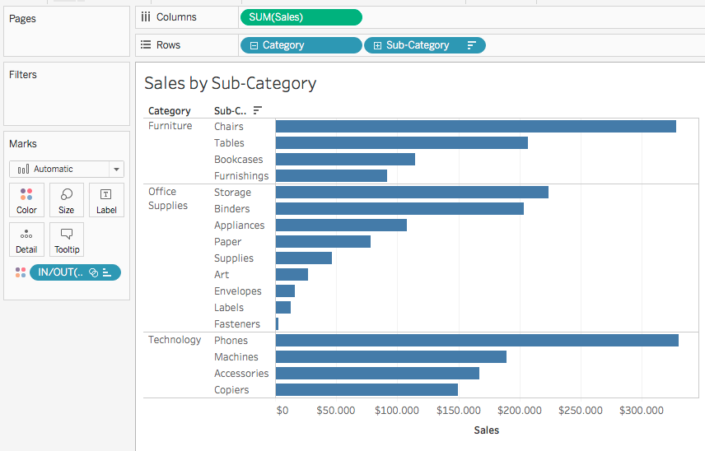
Task: Click the Sales by Sub-Category title
Action: point(230,83)
